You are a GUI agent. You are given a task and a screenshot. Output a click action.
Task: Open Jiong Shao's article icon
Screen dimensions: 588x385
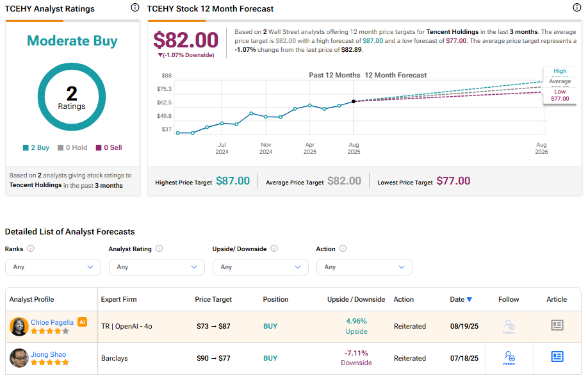(x=557, y=357)
